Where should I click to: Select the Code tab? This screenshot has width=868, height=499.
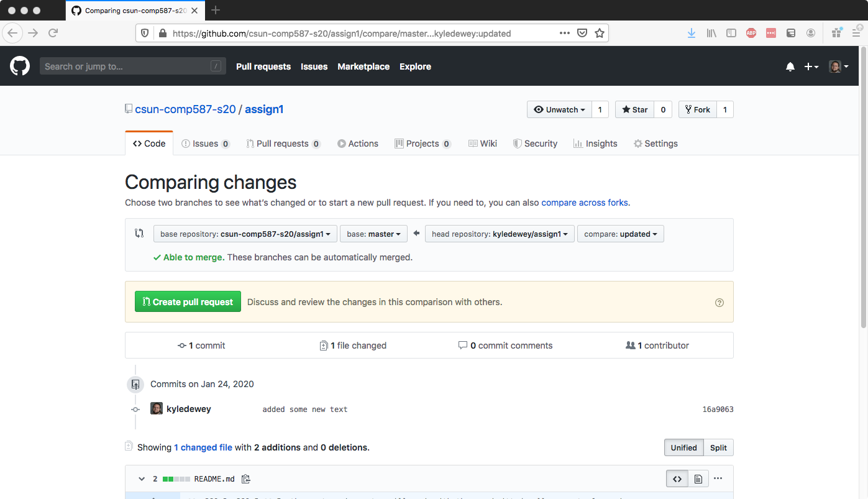coord(149,144)
